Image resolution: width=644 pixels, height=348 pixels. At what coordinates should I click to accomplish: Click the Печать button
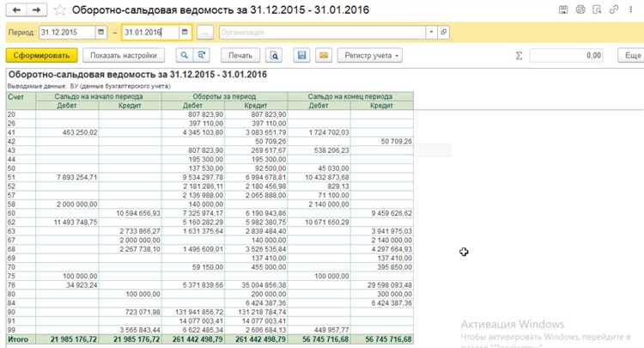(x=240, y=56)
